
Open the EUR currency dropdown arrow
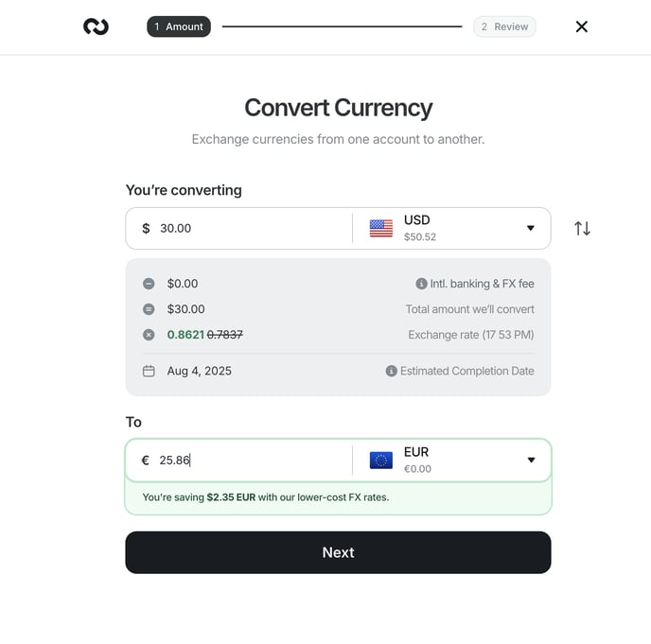click(x=531, y=460)
